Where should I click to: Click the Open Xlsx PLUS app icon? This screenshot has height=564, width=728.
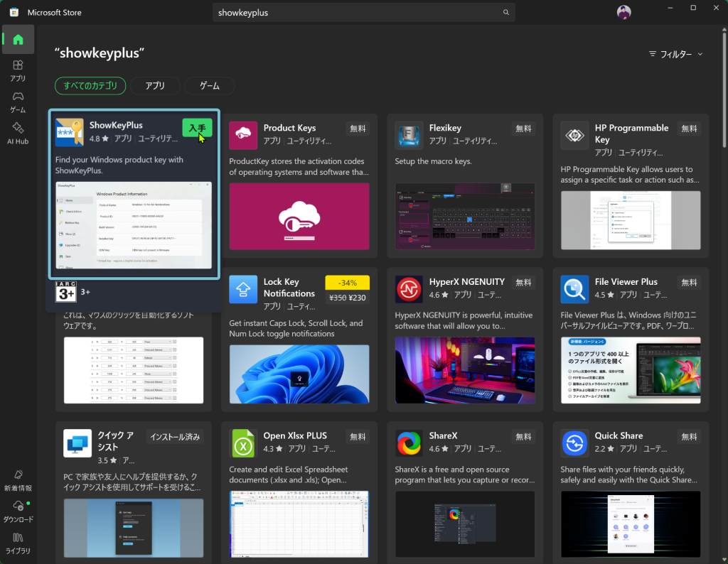click(243, 443)
